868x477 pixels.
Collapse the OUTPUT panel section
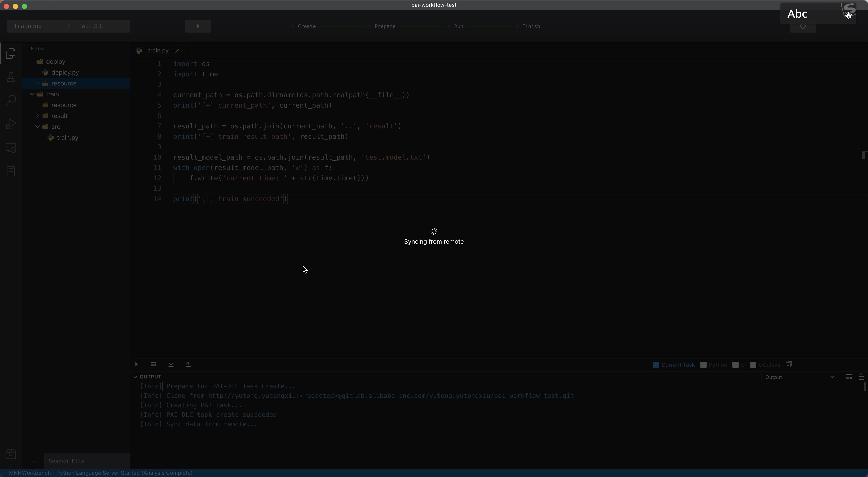tap(135, 377)
